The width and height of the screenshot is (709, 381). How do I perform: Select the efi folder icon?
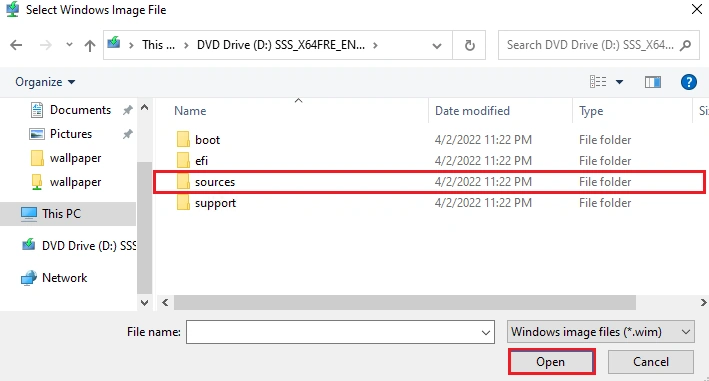click(183, 160)
